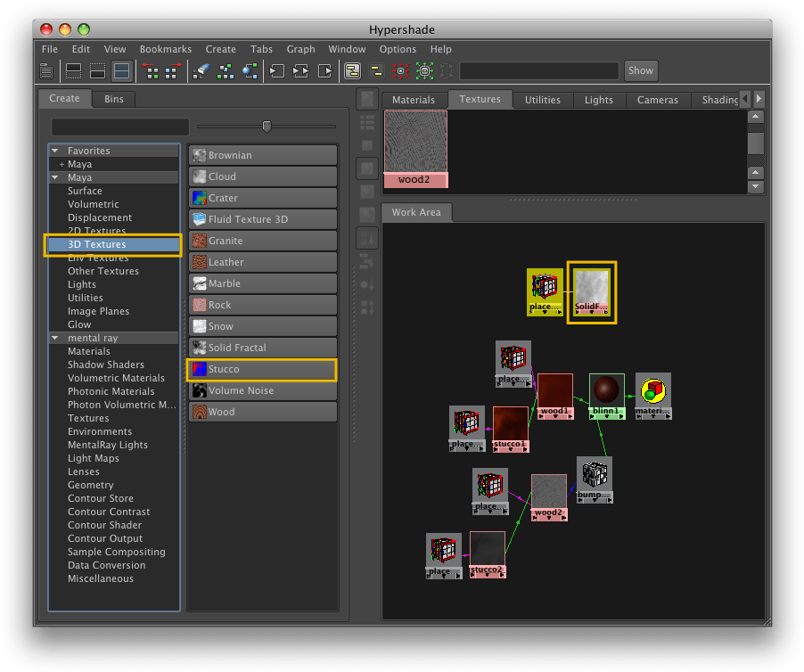The image size is (804, 672).
Task: Click the Show button
Action: (640, 70)
